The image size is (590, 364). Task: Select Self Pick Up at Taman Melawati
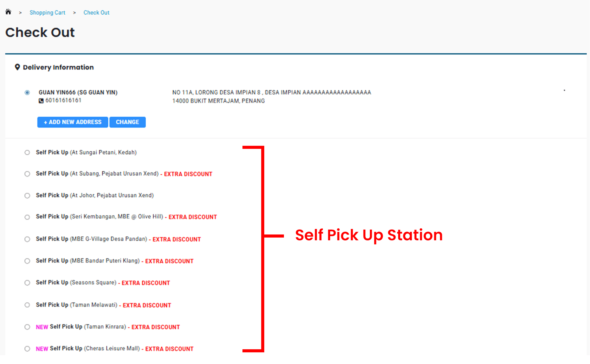tap(27, 305)
